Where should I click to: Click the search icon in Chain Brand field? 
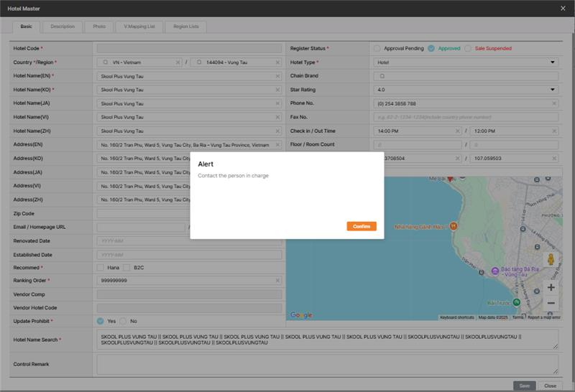coord(383,76)
